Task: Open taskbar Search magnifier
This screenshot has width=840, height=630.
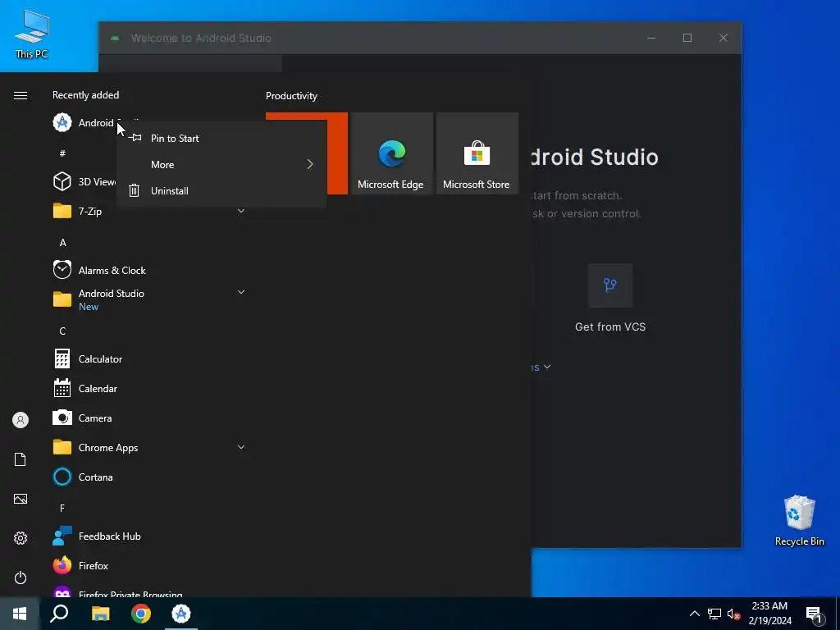Action: point(59,614)
